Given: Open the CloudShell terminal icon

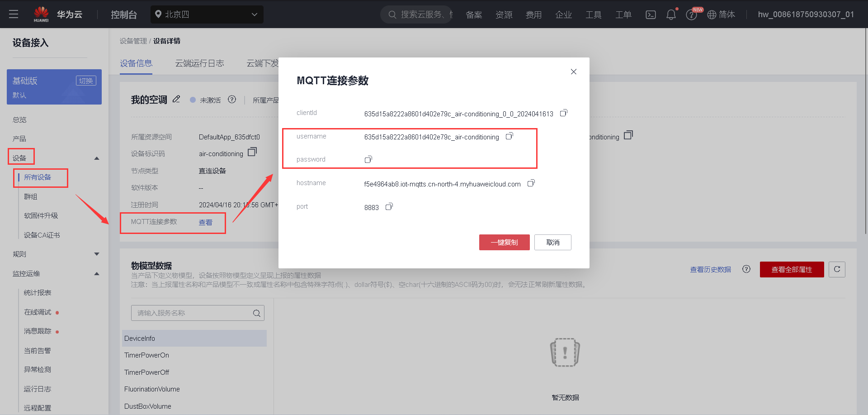Looking at the screenshot, I should 651,14.
